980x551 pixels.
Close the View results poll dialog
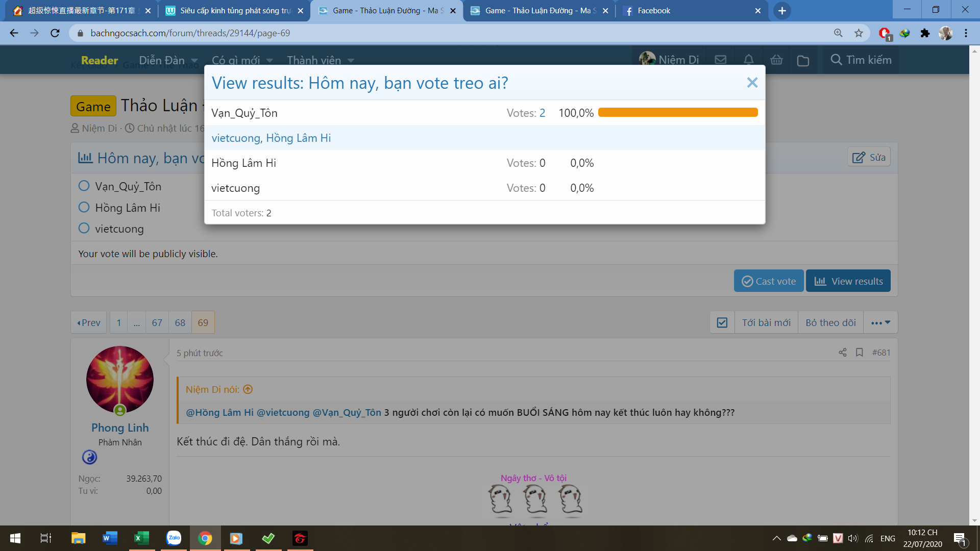click(752, 83)
